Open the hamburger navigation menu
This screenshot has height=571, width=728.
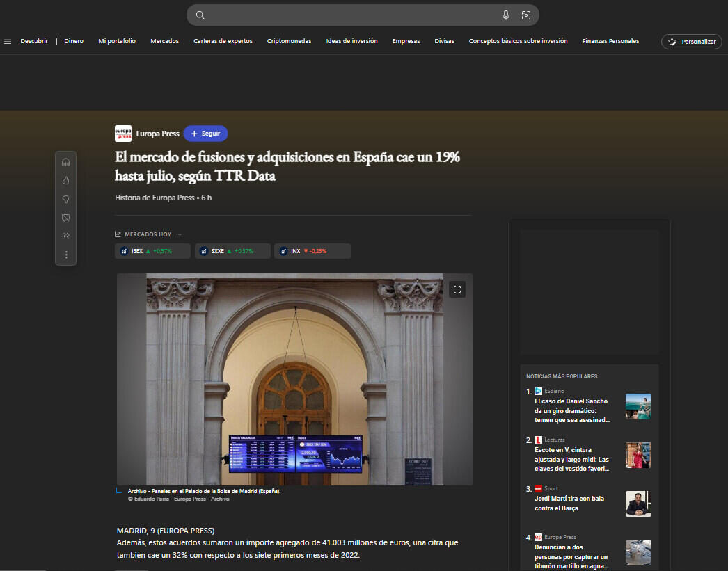(x=8, y=42)
